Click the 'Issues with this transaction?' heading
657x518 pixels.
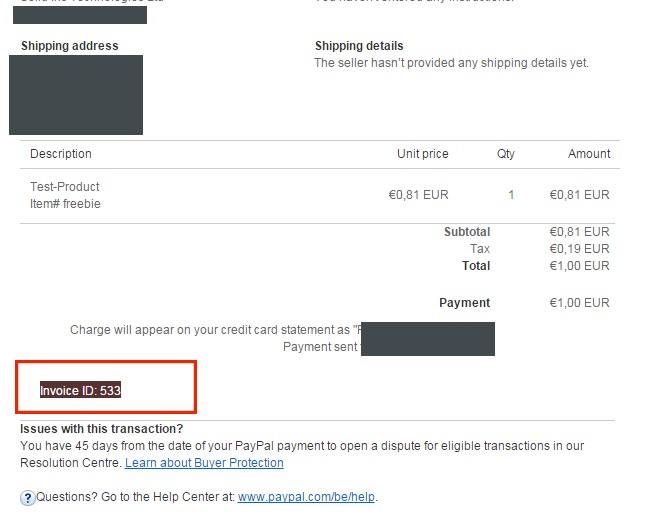tap(101, 429)
